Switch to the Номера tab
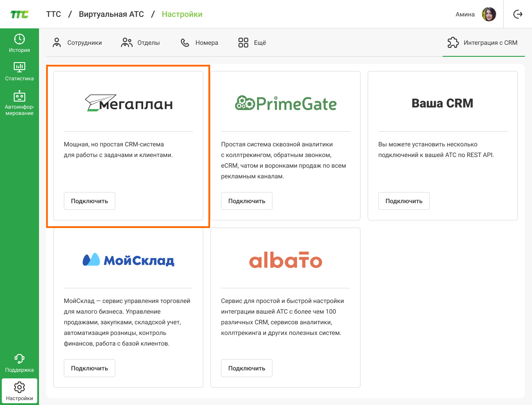The width and height of the screenshot is (532, 405). (199, 43)
